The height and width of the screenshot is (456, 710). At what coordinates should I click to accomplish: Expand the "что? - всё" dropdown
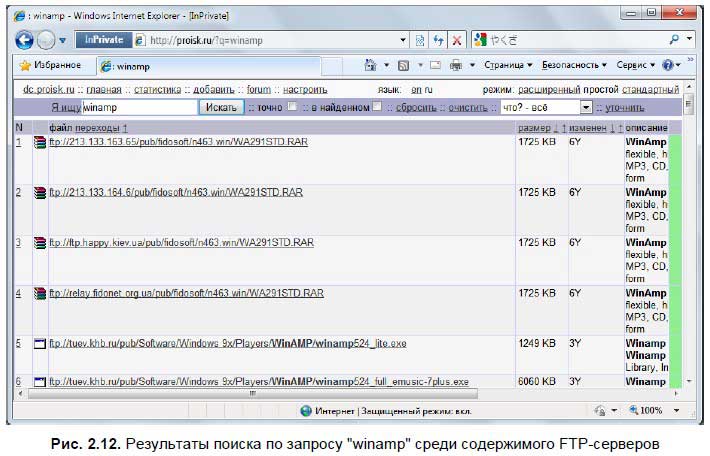coord(586,107)
